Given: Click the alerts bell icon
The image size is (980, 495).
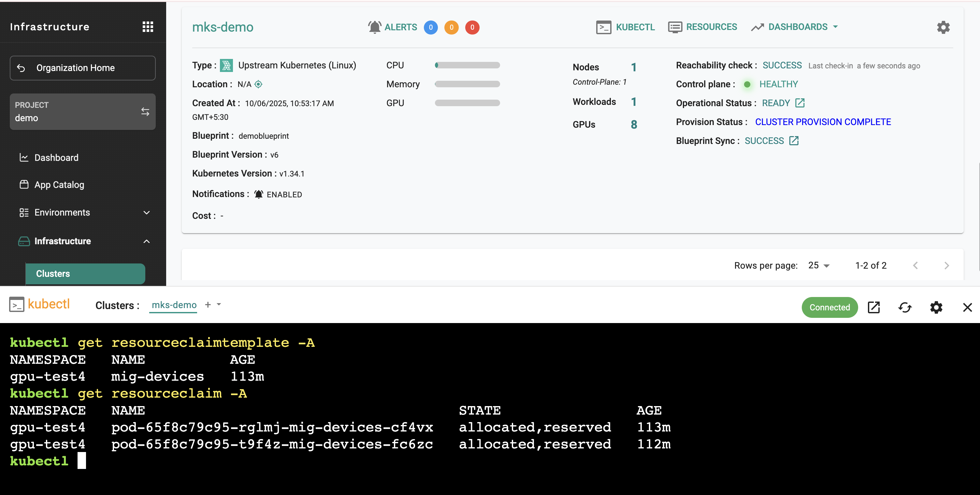Looking at the screenshot, I should pos(375,27).
